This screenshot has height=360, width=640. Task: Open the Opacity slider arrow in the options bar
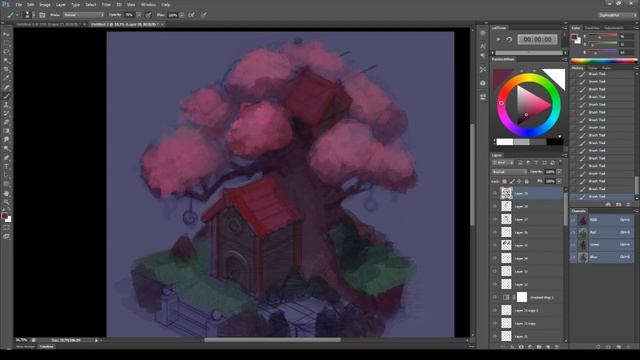tap(139, 15)
